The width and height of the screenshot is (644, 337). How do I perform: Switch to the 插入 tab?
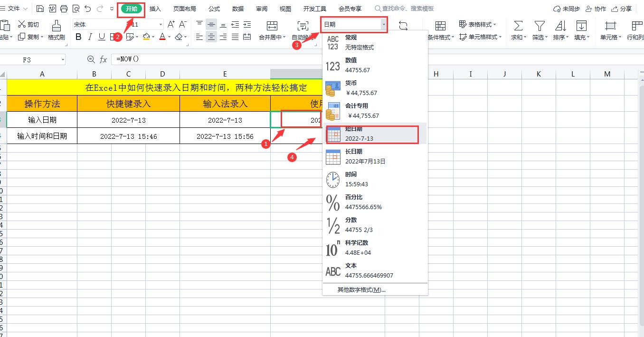[x=155, y=9]
